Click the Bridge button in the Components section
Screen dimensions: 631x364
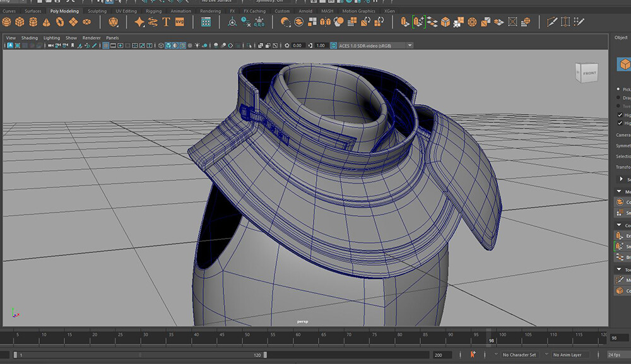tap(623, 257)
